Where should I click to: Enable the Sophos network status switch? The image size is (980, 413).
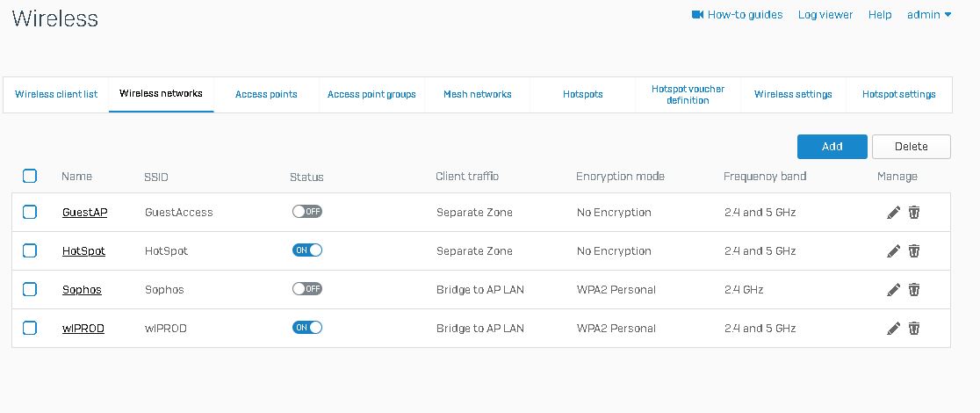pyautogui.click(x=307, y=289)
